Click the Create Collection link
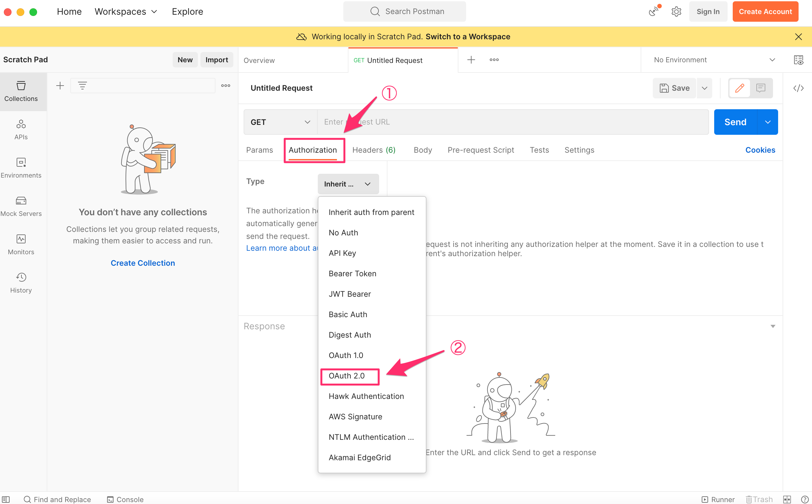 click(143, 263)
